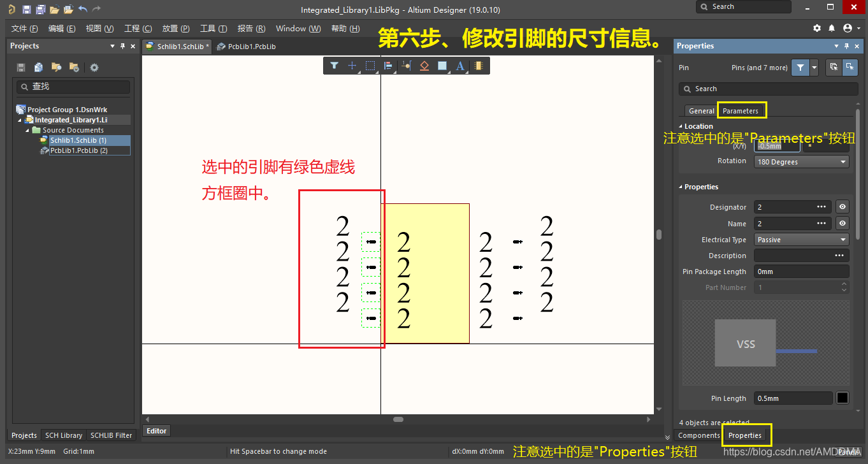The height and width of the screenshot is (464, 868).
Task: Click the pin color swatch beside Pin Length
Action: click(843, 398)
